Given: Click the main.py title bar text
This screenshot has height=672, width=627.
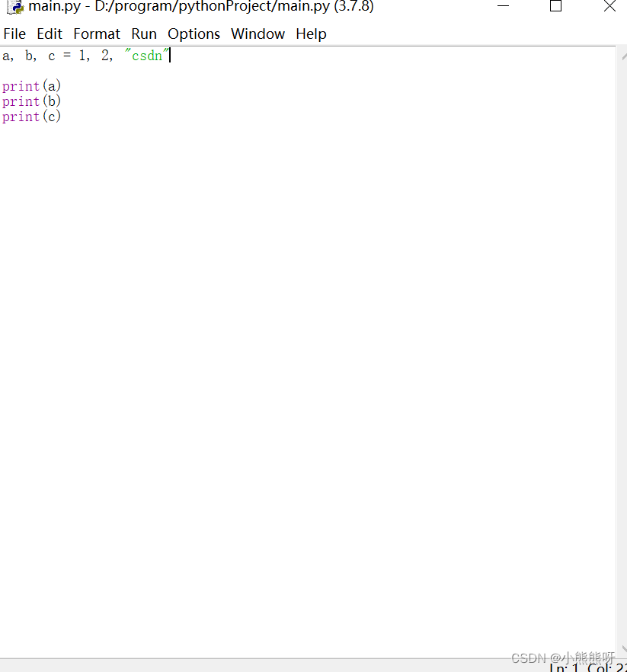Looking at the screenshot, I should (200, 6).
